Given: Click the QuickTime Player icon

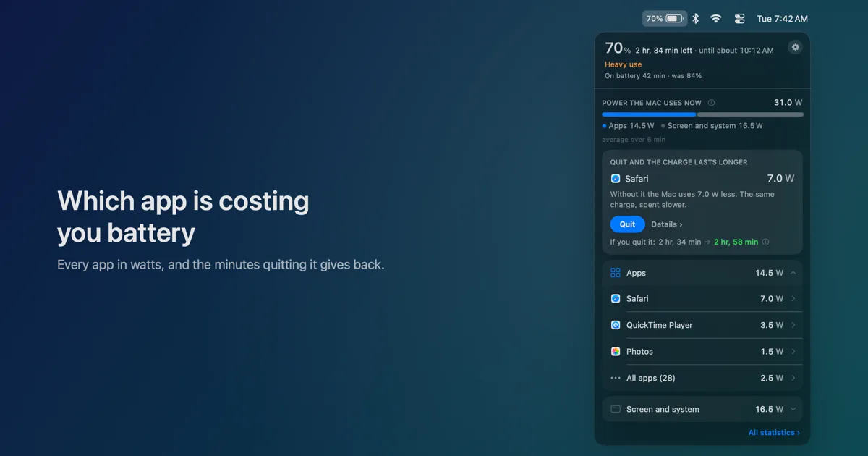Looking at the screenshot, I should (616, 325).
